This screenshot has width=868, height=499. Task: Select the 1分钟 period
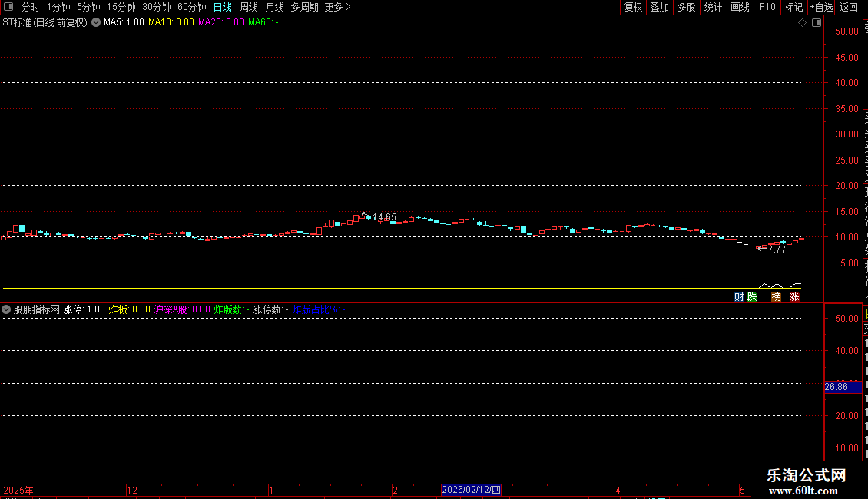[58, 7]
